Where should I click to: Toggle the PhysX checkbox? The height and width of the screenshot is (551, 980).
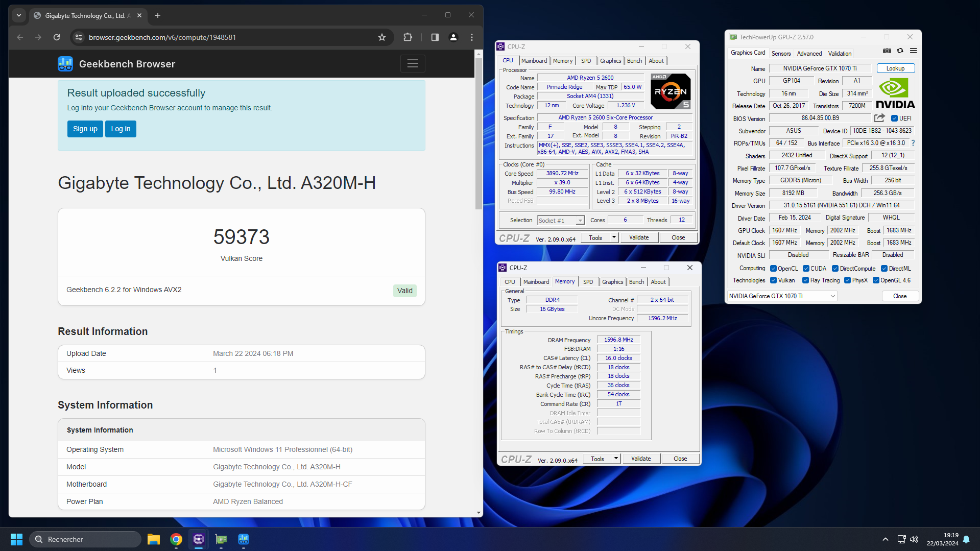[x=847, y=280]
